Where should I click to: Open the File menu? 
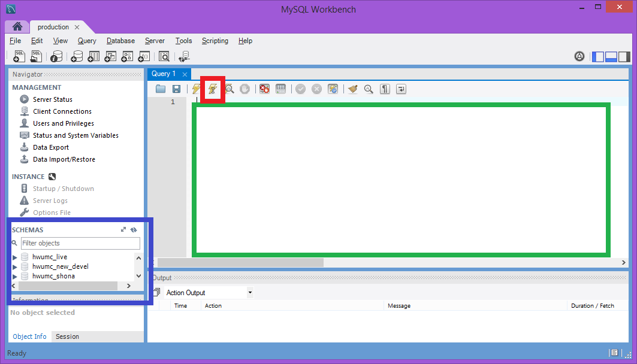click(x=15, y=41)
